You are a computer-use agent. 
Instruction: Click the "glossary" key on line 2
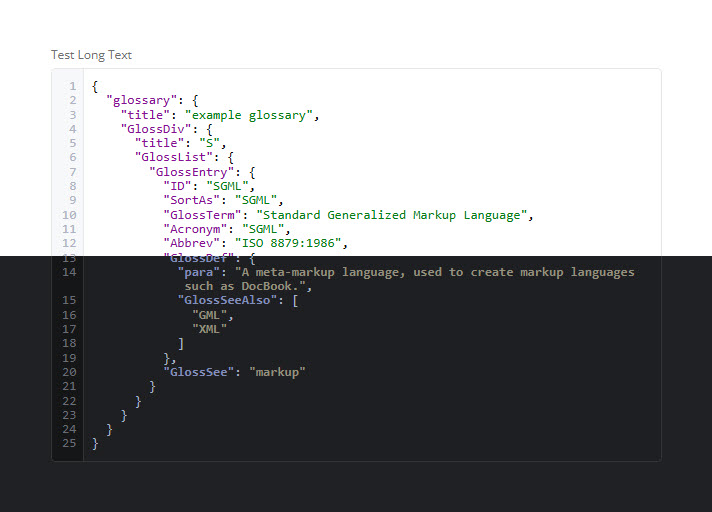pos(141,100)
